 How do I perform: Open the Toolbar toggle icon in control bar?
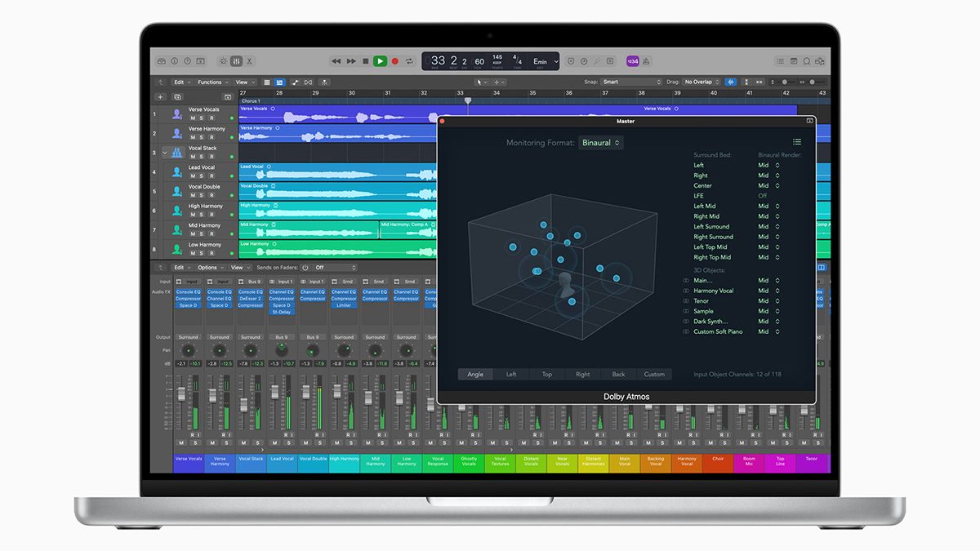coord(201,61)
